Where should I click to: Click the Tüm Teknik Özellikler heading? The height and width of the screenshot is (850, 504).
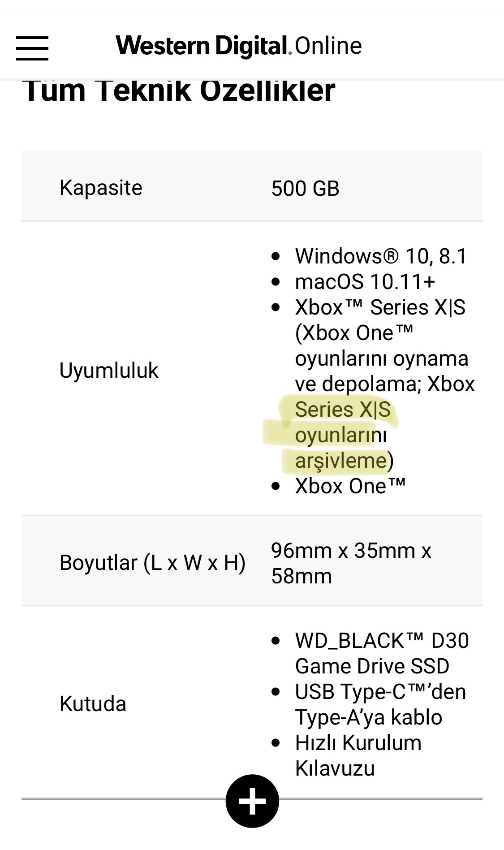[x=179, y=91]
